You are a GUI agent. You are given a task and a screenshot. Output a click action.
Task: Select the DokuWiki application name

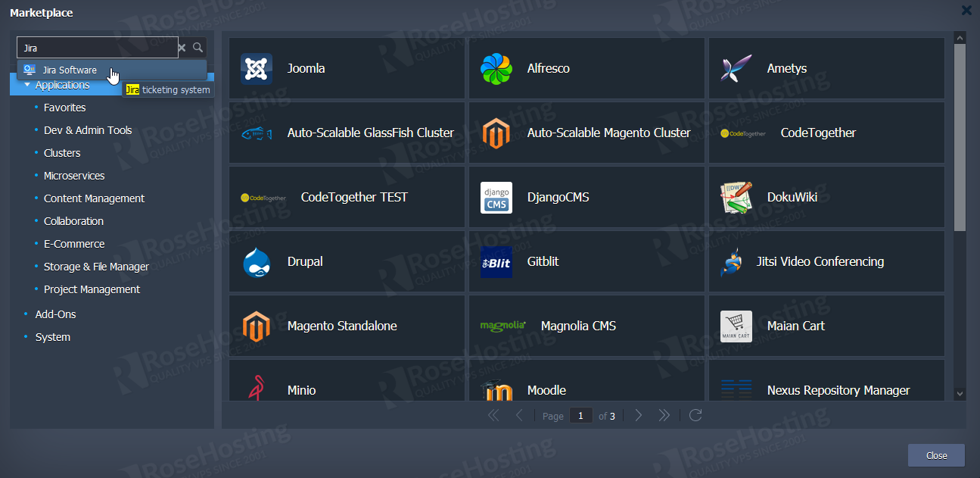[792, 197]
